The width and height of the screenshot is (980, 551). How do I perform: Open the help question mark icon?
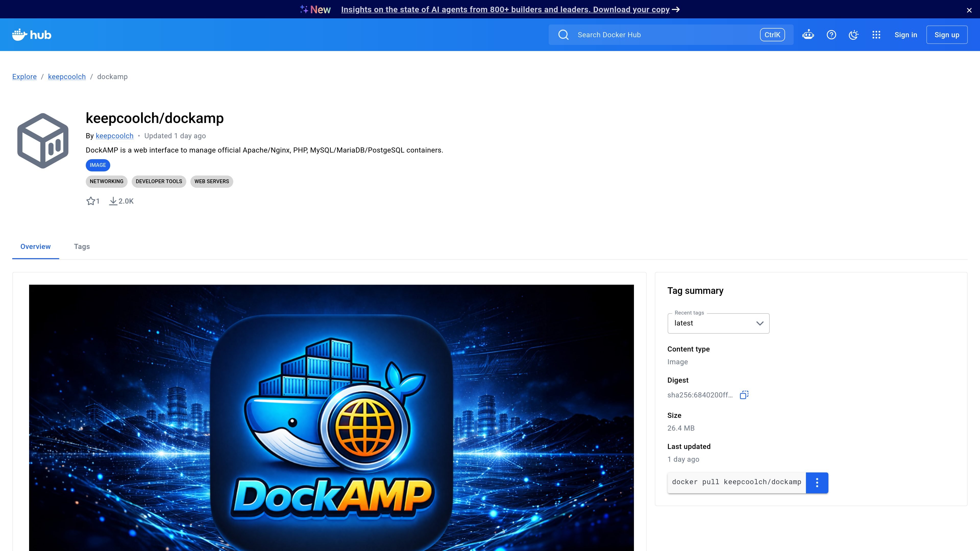(x=831, y=35)
